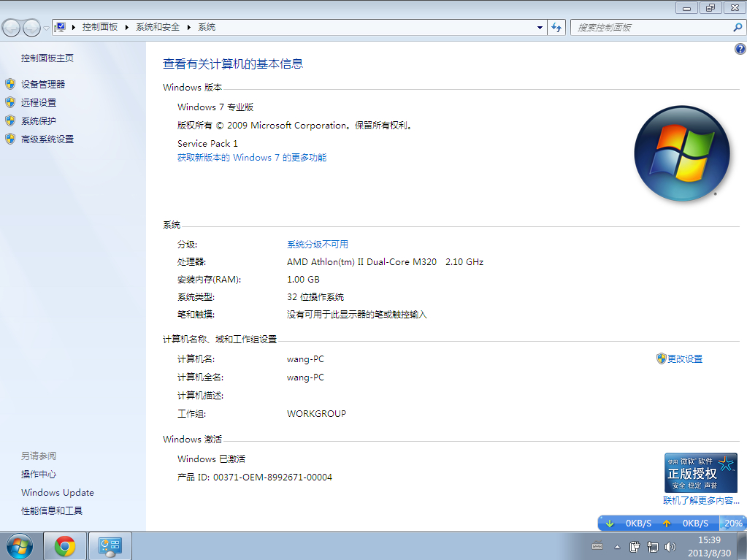Click the WORKGROUP value
The width and height of the screenshot is (747, 560).
[x=316, y=414]
